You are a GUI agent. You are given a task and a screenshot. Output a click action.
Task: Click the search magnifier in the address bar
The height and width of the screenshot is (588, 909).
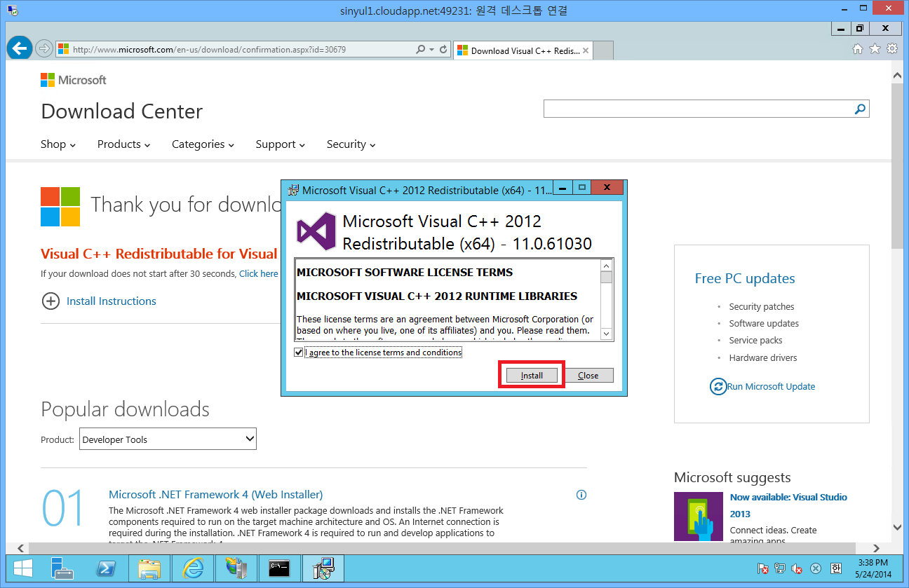pos(421,50)
